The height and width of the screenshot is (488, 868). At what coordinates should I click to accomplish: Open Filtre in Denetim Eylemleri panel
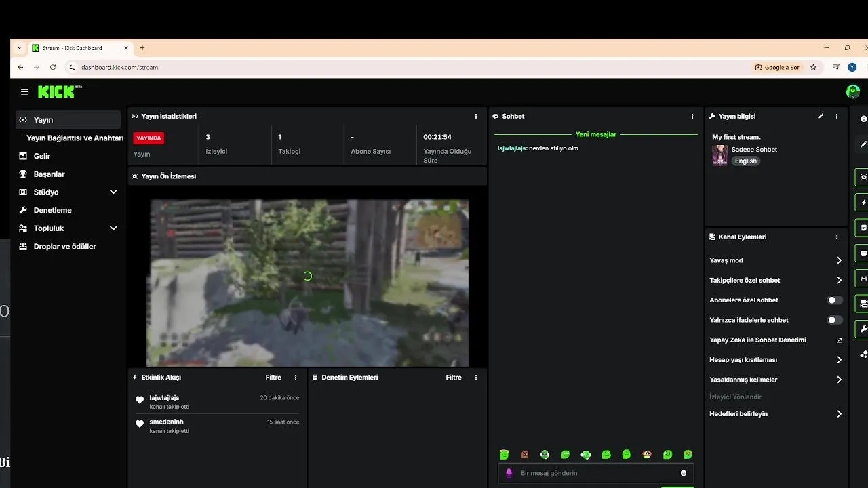[454, 378]
